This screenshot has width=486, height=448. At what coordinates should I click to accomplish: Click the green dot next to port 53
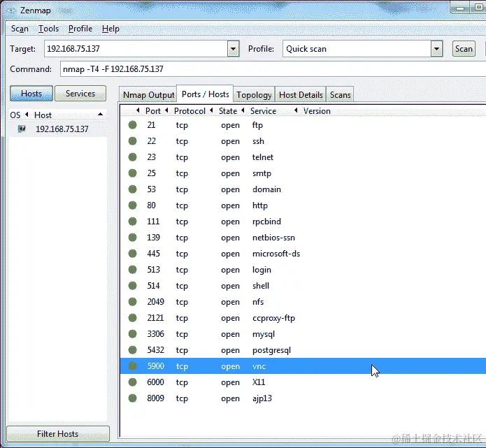[133, 189]
